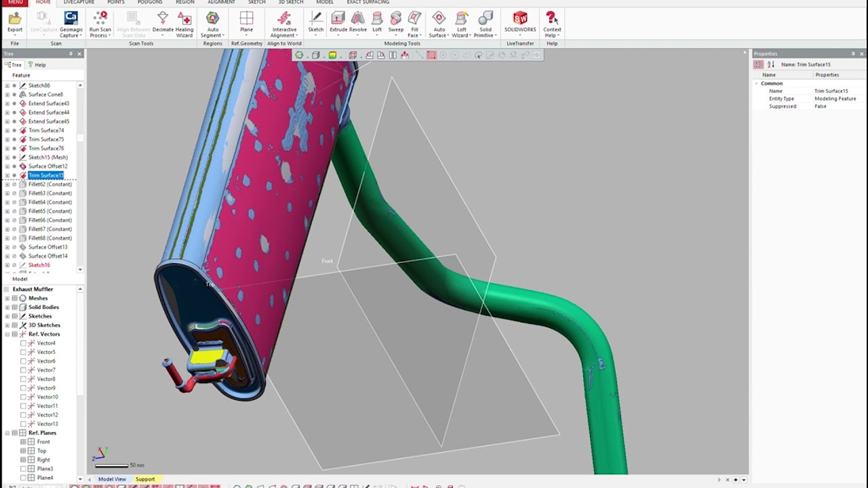Enable Plane3 visibility checkbox
This screenshot has height=488, width=868.
23,468
